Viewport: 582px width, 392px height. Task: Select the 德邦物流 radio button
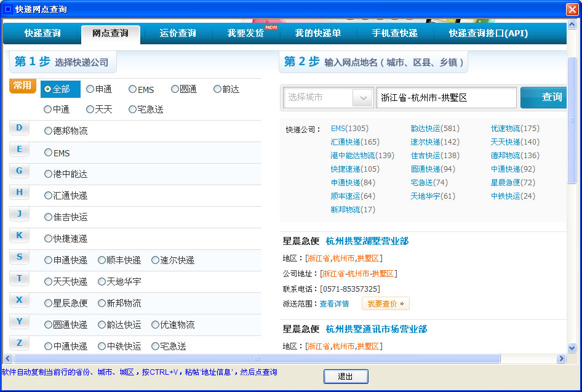(x=49, y=131)
